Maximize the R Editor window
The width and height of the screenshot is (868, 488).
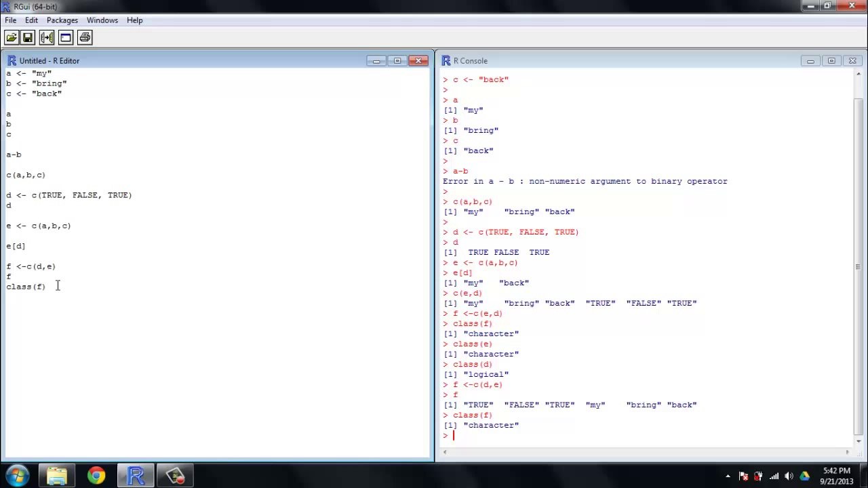(x=397, y=61)
